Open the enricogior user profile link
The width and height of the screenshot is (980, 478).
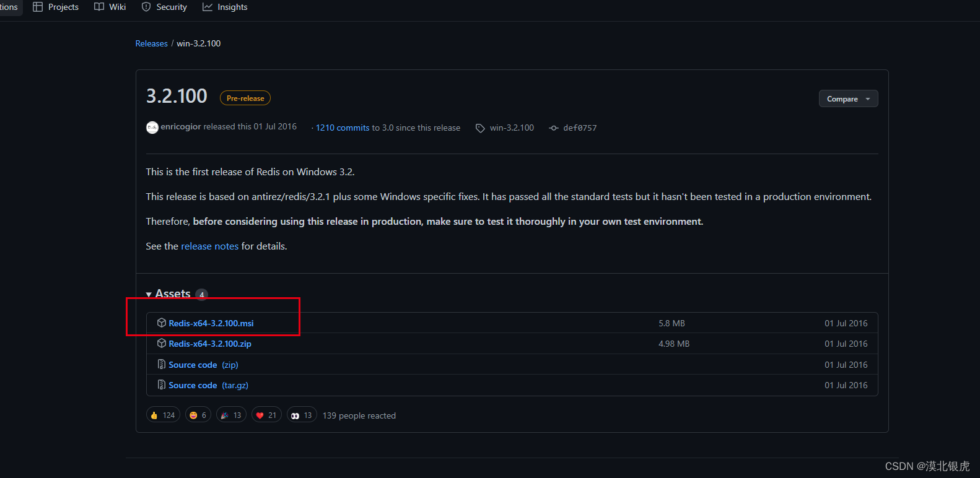coord(181,126)
